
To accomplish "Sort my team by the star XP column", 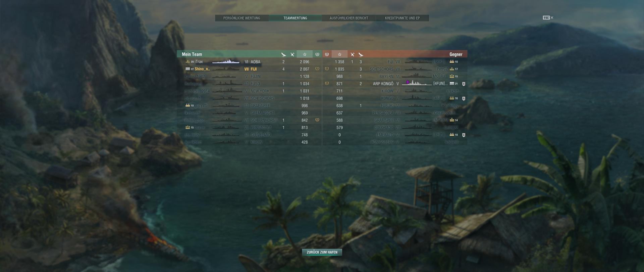I will 305,54.
